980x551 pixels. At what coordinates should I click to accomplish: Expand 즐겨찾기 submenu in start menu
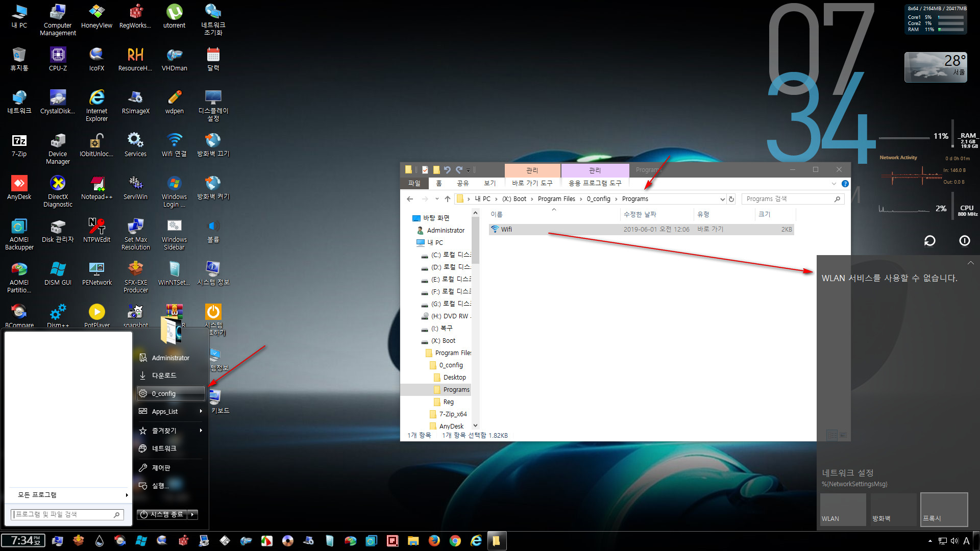point(201,431)
